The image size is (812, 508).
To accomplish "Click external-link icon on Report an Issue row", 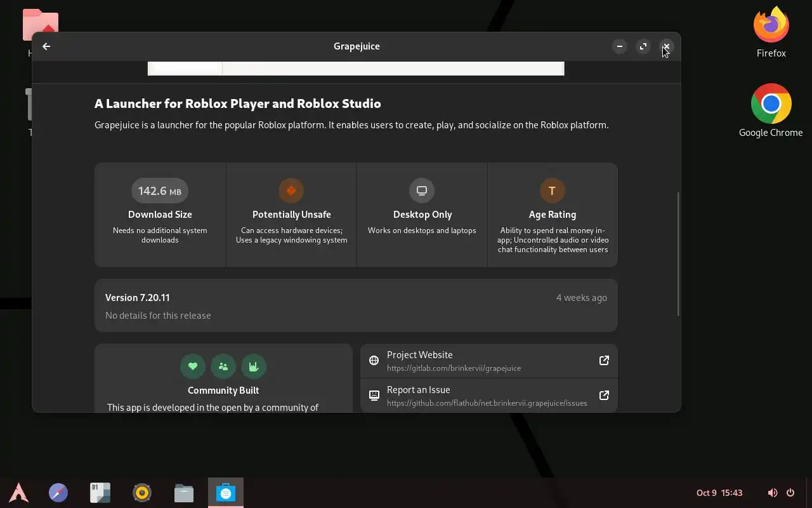I will click(604, 395).
